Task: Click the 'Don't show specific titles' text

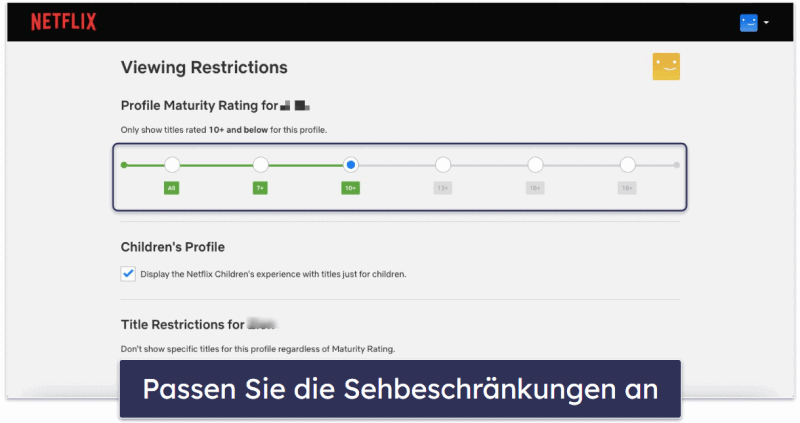Action: point(258,349)
